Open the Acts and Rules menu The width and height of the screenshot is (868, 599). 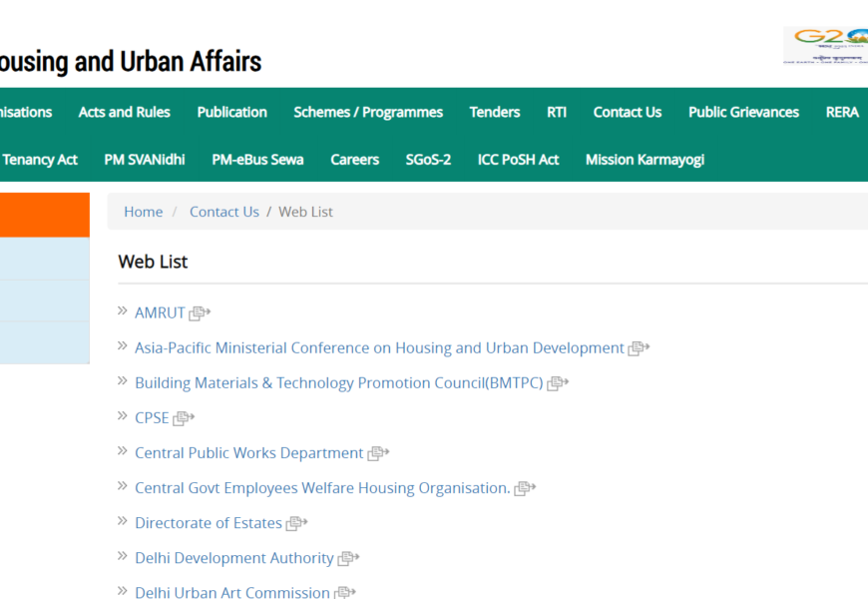(125, 112)
